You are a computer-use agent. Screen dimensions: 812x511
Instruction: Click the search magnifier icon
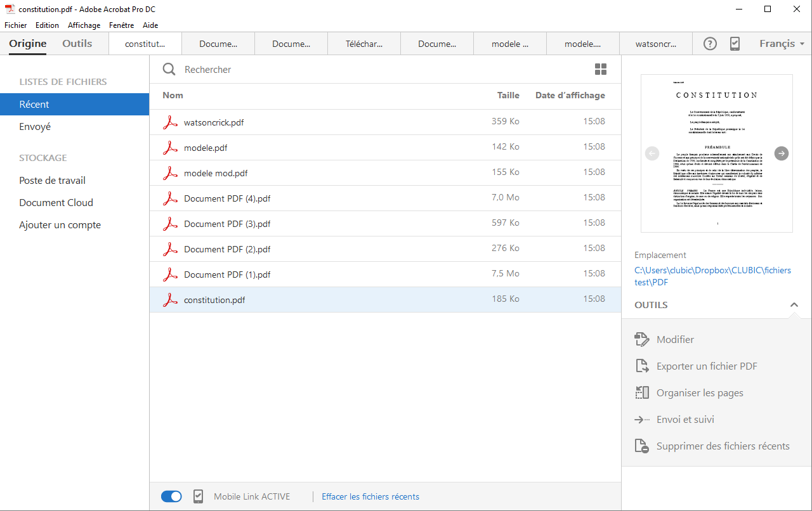click(169, 69)
